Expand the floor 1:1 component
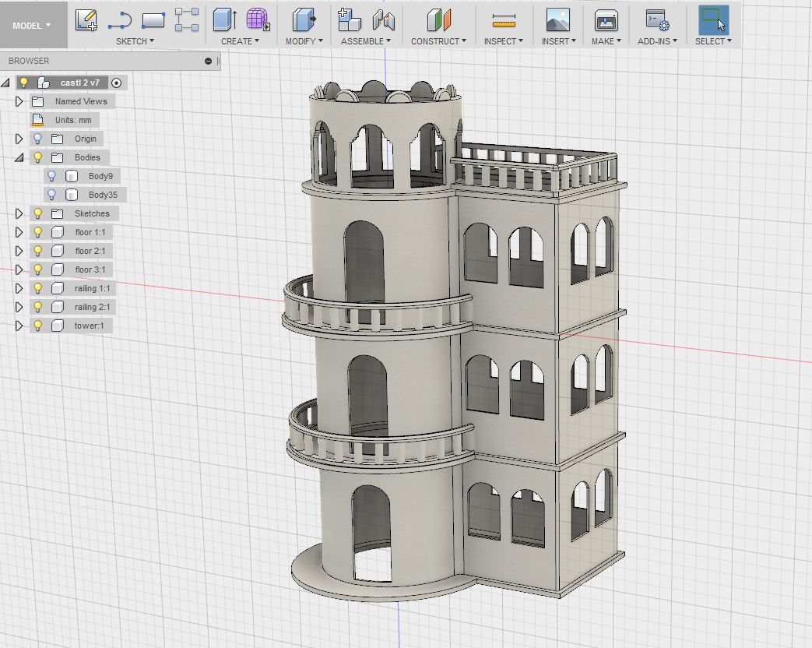The width and height of the screenshot is (812, 648). click(x=19, y=232)
